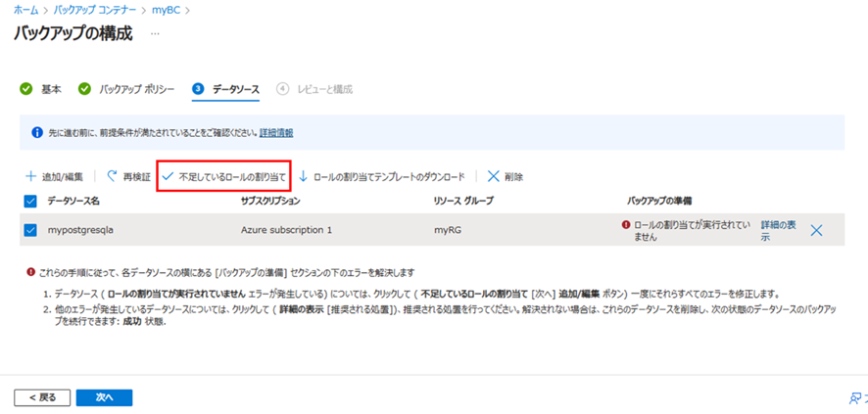
Task: Click 次へ button
Action: [104, 397]
